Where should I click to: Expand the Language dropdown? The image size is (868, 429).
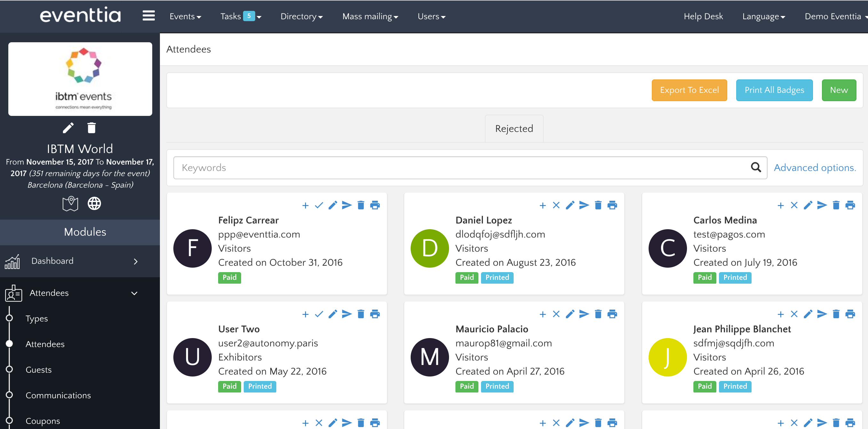763,16
